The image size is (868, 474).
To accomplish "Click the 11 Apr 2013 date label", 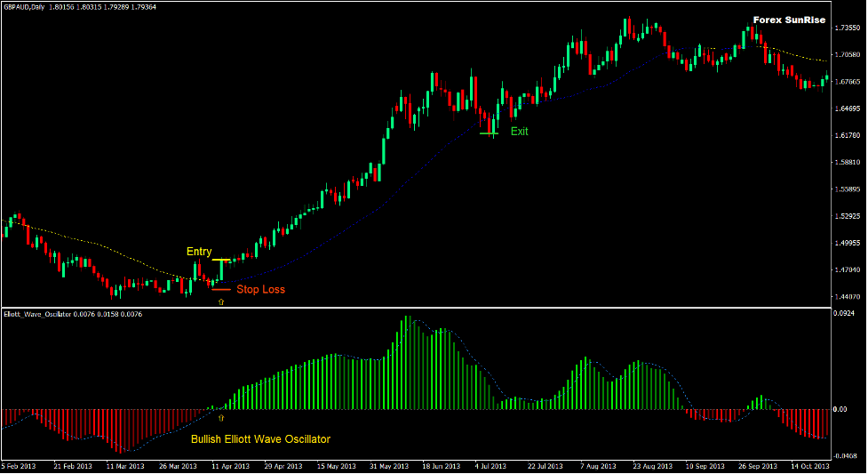I will [x=230, y=467].
